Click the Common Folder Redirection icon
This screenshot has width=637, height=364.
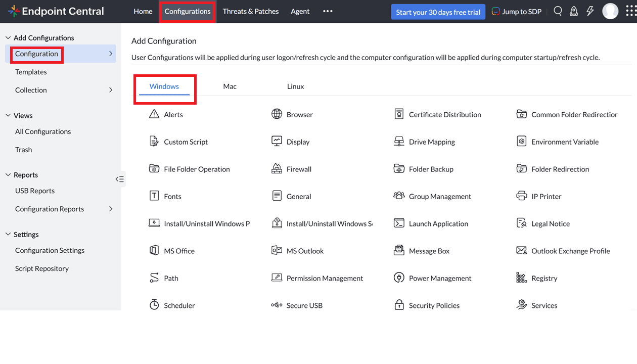point(522,114)
